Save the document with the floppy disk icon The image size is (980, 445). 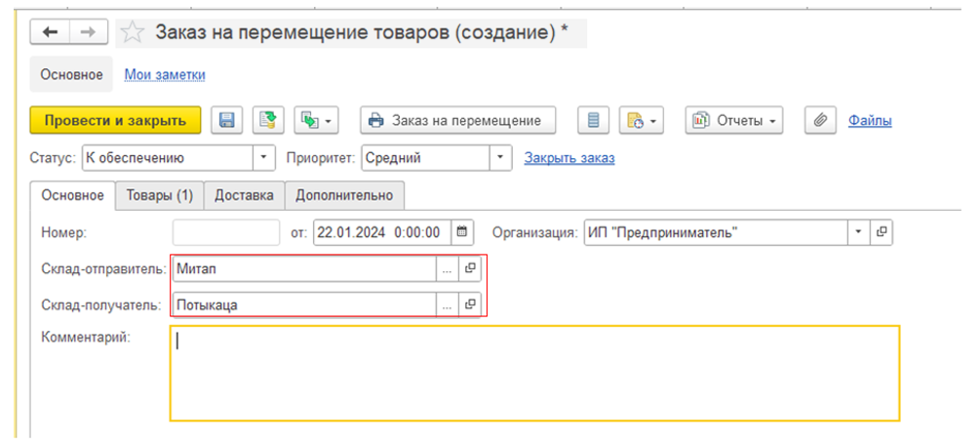[226, 120]
